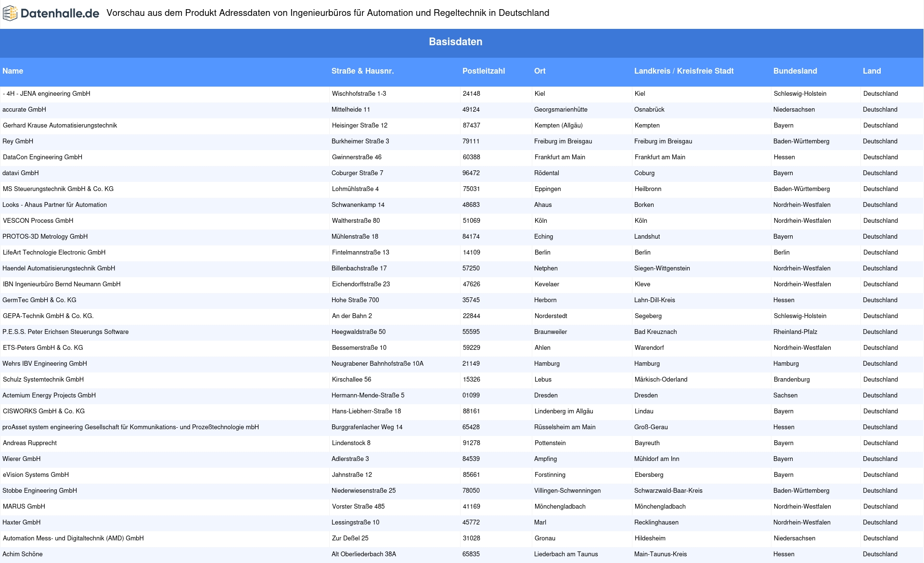924x563 pixels.
Task: Select 'Actemium Energy Projects GmbH' cell
Action: pos(49,396)
